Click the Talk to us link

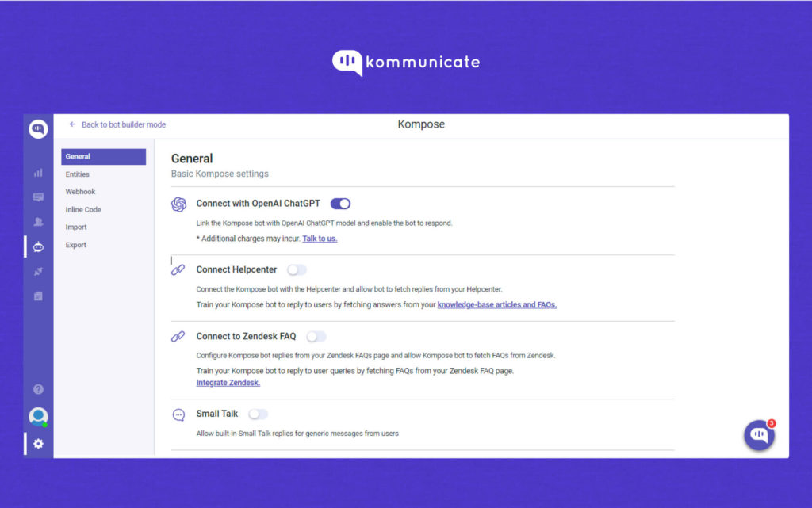320,239
